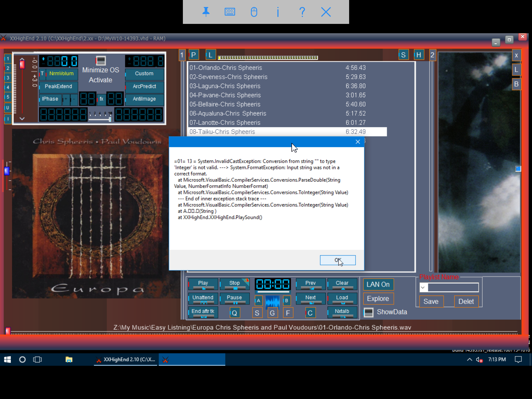Select track 06-Aqualuna-Chris Spheeris
Screen dimensions: 532x399
(287, 114)
